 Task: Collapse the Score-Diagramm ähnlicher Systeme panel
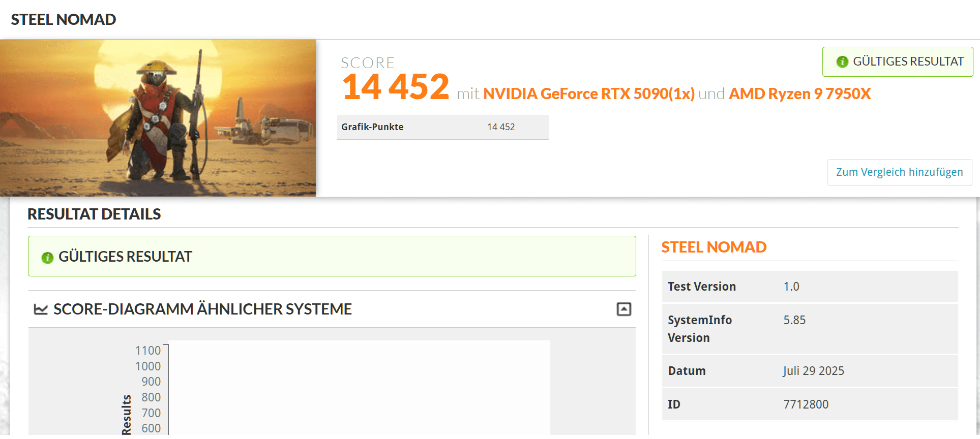[623, 309]
